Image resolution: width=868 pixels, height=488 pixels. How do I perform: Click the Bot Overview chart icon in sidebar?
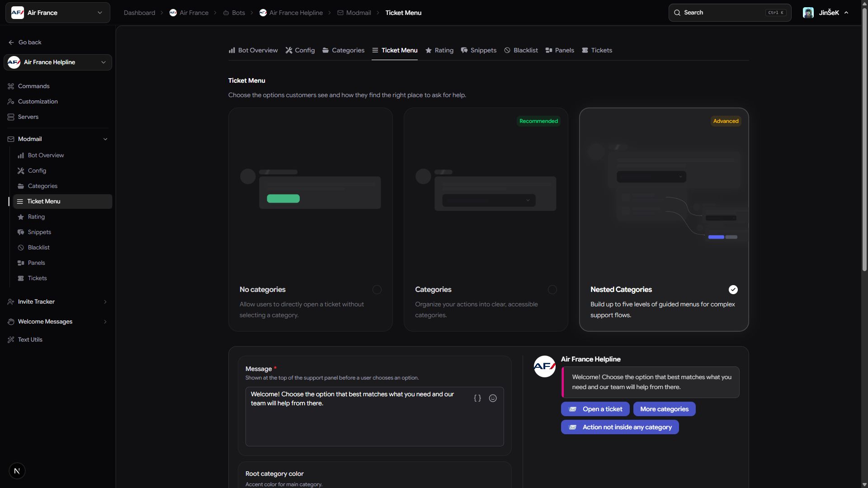click(x=21, y=155)
